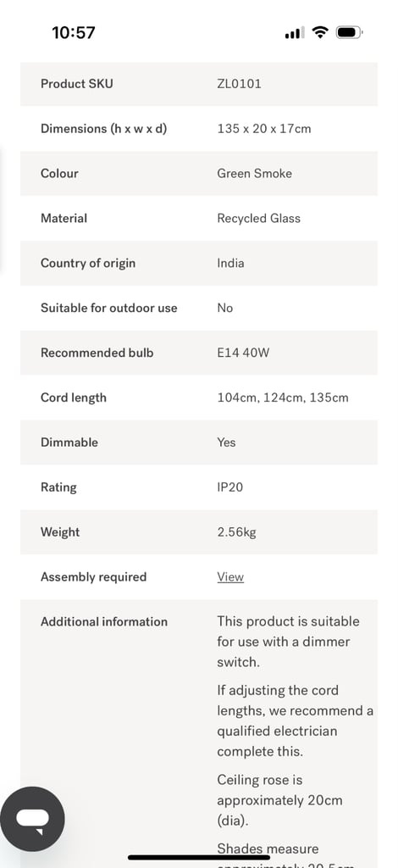Viewport: 398px width, 868px height.
Task: Tap the Wi-Fi status icon
Action: click(x=320, y=32)
